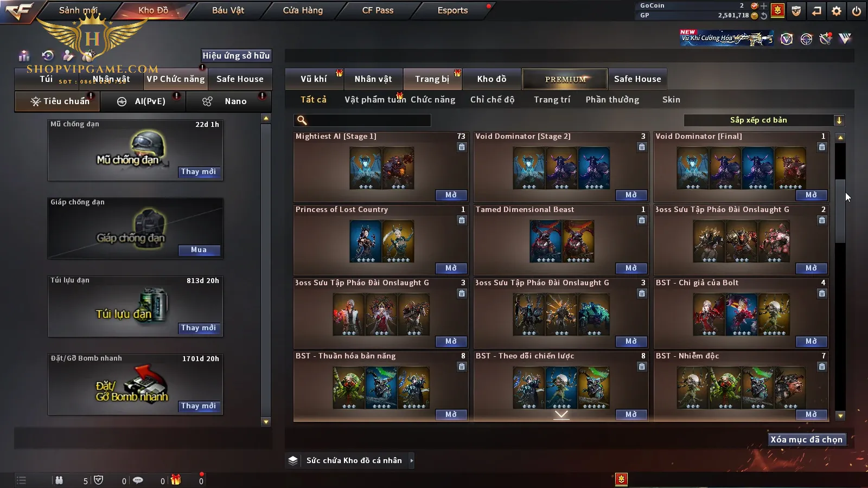Click the search magnifier icon

point(302,120)
